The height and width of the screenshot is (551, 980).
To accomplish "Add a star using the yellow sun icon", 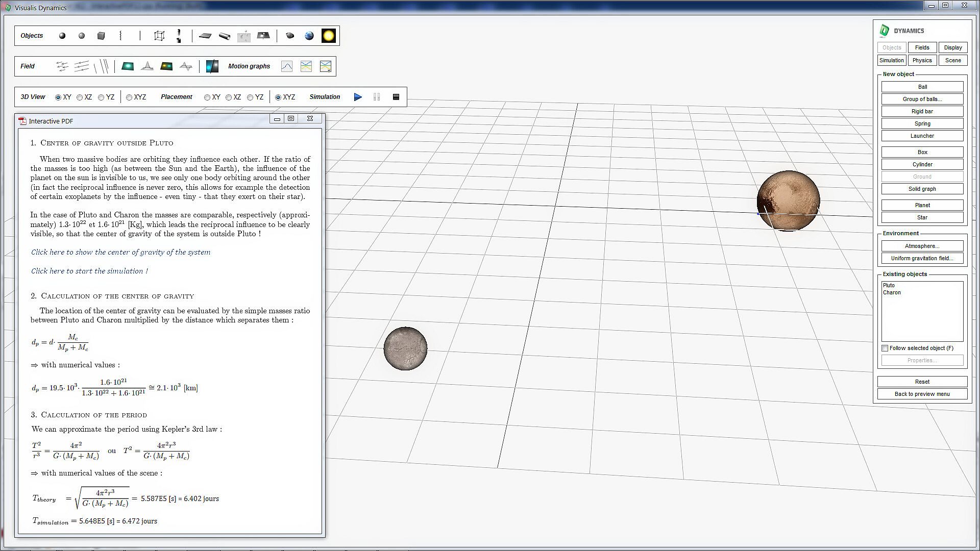I will [329, 36].
